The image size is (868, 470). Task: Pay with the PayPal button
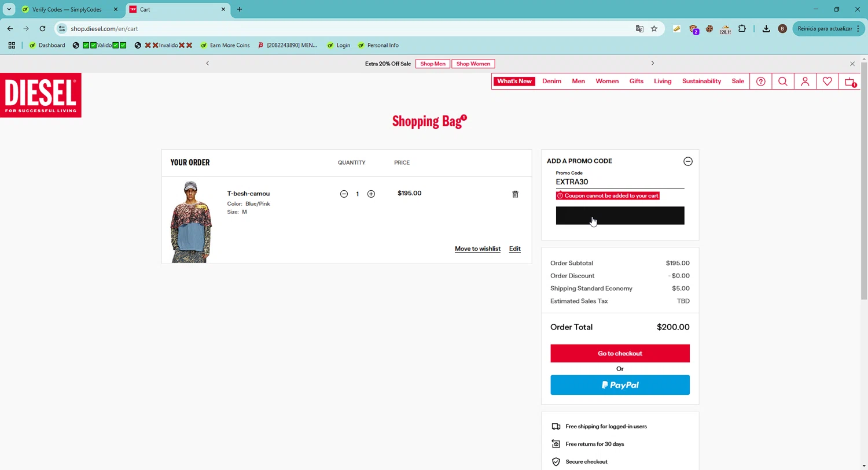(x=620, y=385)
